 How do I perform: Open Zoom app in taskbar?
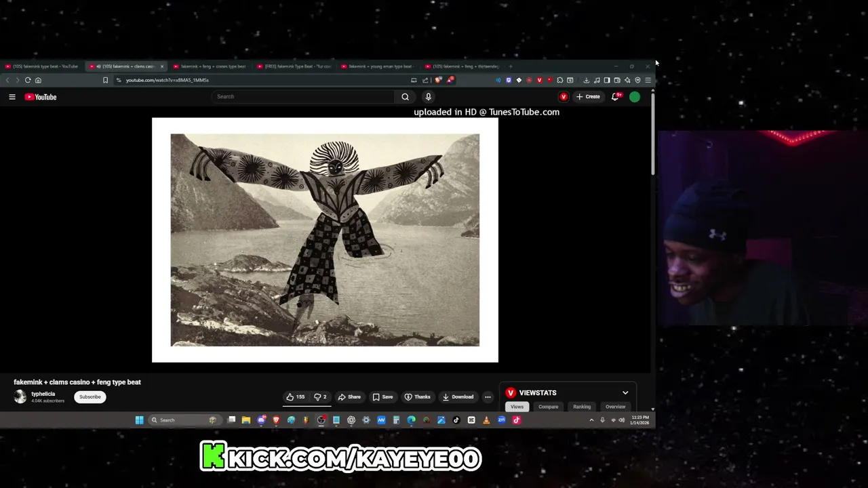pos(501,420)
